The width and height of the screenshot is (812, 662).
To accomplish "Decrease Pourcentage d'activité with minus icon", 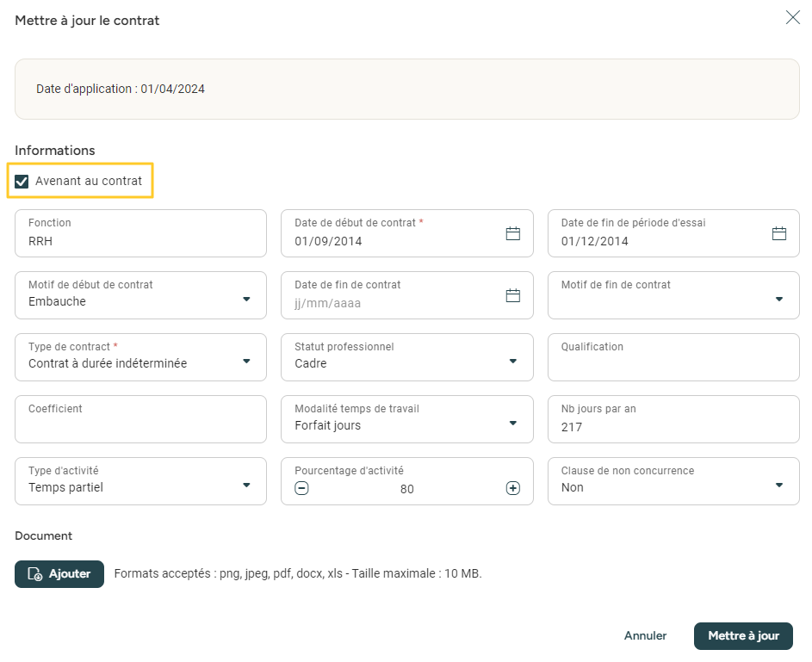I will 301,488.
